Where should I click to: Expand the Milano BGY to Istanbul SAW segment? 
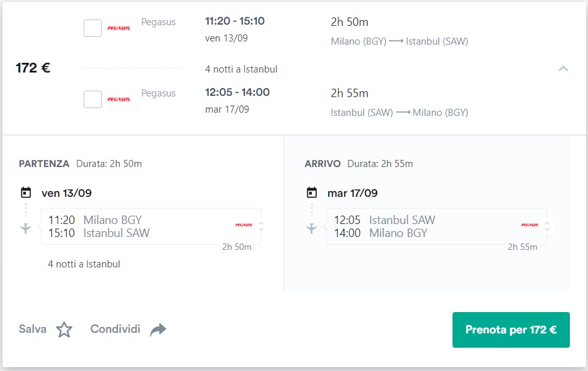[261, 226]
